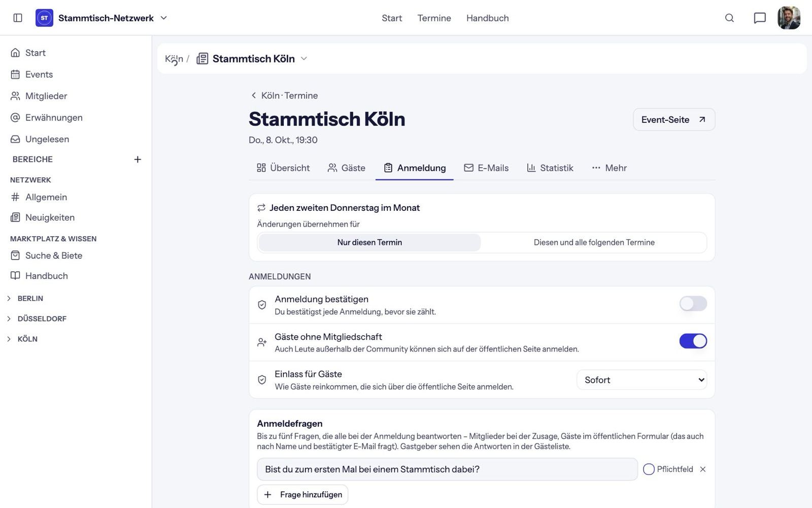This screenshot has width=812, height=508.
Task: Switch to the Übersicht tab
Action: (x=283, y=168)
